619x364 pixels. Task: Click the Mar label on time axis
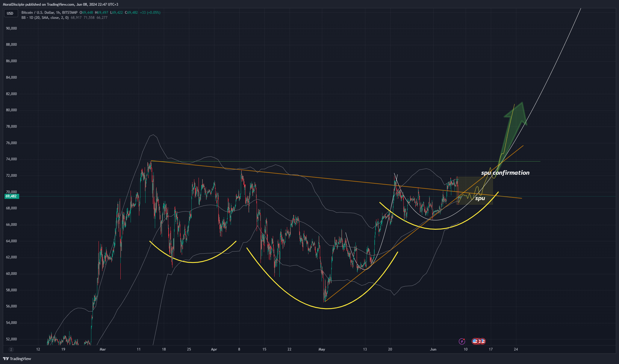pos(103,349)
